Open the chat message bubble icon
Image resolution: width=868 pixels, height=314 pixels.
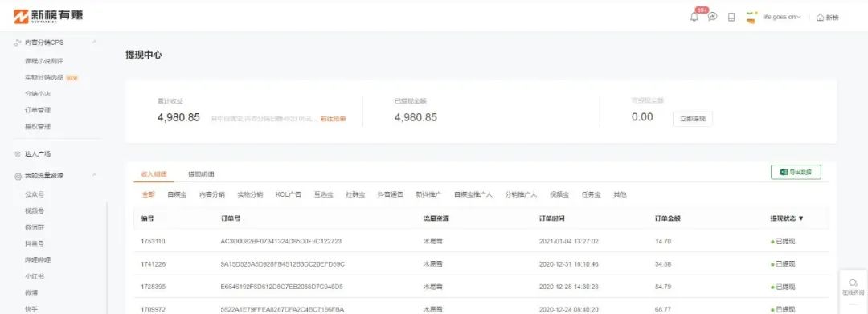(x=712, y=17)
